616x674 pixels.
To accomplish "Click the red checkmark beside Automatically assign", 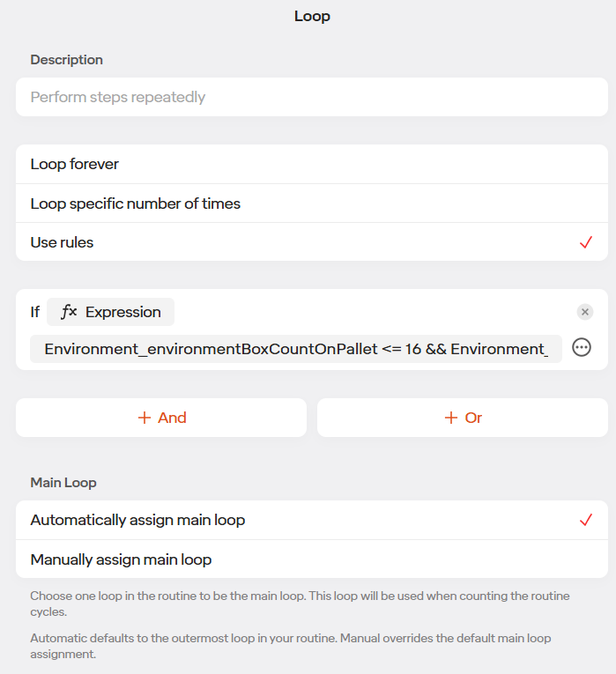I will 586,520.
